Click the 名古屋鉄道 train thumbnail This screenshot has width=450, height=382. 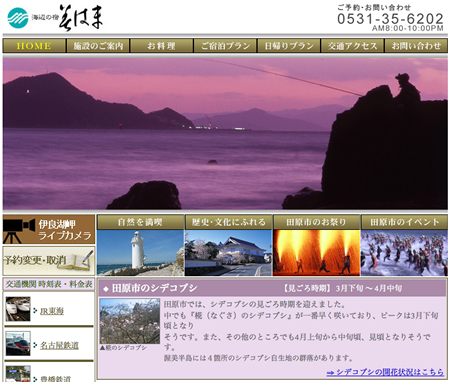(x=18, y=343)
